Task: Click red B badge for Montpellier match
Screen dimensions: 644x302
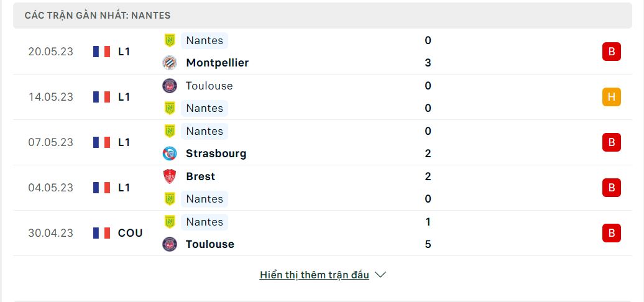Action: pos(612,52)
